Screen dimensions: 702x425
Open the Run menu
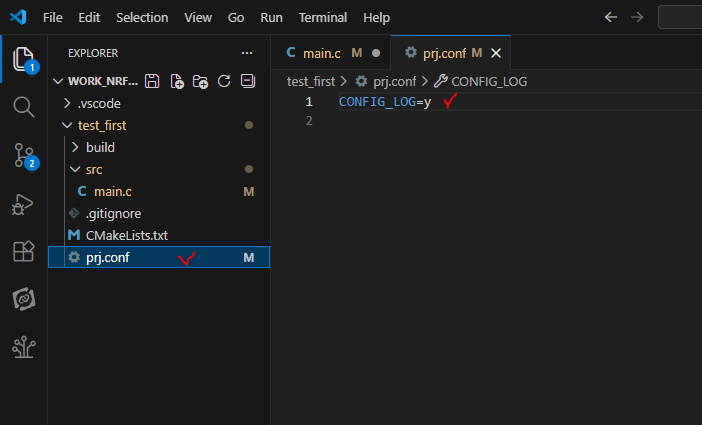coord(271,17)
